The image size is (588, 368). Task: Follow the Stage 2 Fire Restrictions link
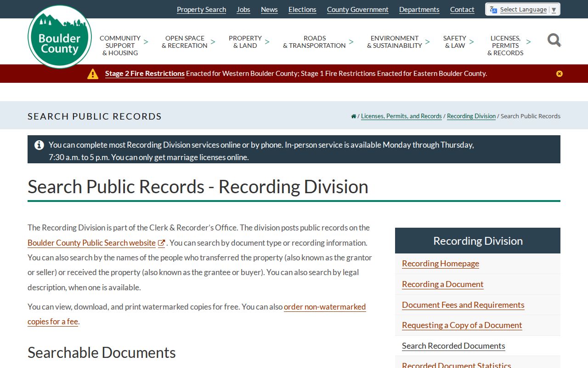click(145, 74)
